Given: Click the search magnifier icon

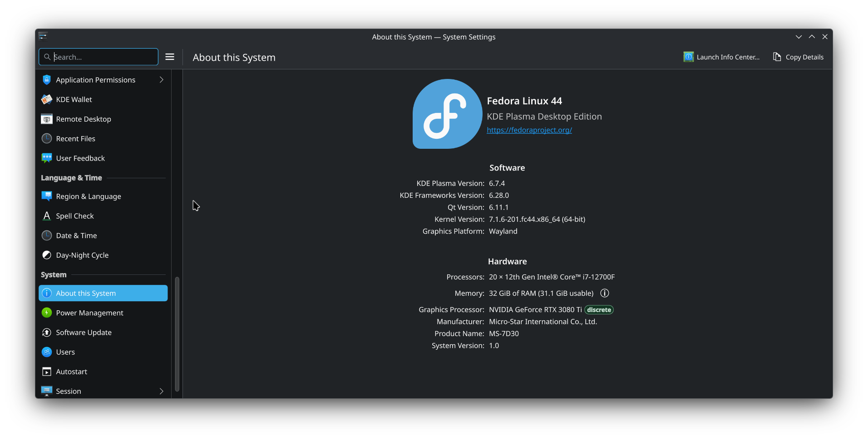Looking at the screenshot, I should [47, 57].
